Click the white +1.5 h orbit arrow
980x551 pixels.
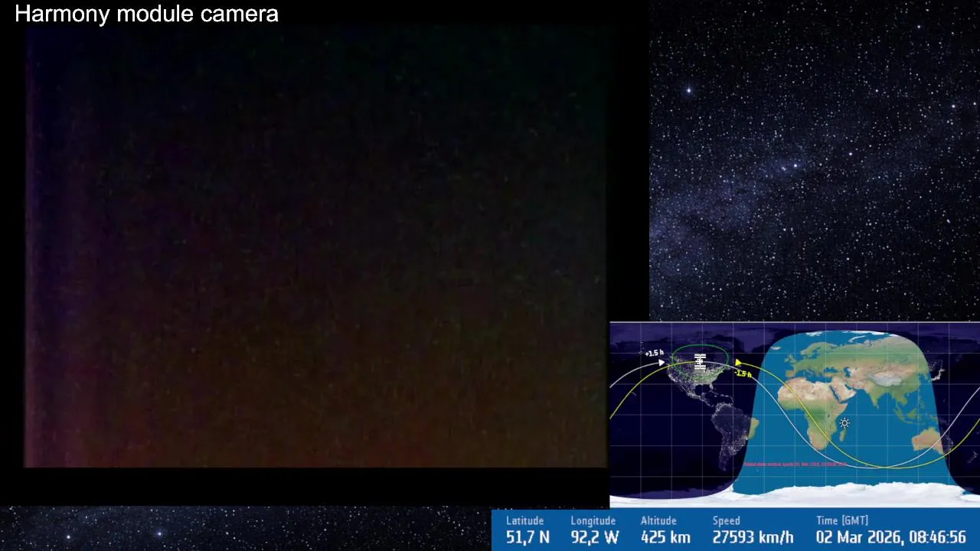(662, 363)
